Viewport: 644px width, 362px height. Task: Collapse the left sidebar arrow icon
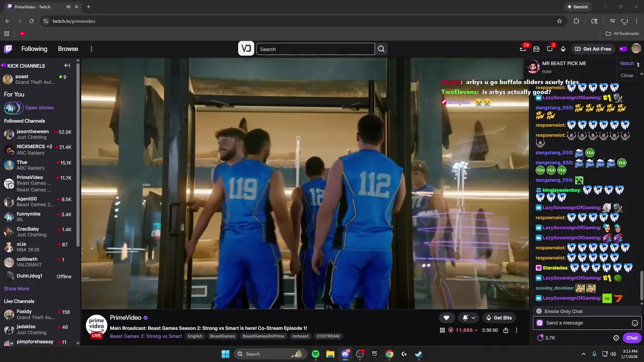click(67, 65)
